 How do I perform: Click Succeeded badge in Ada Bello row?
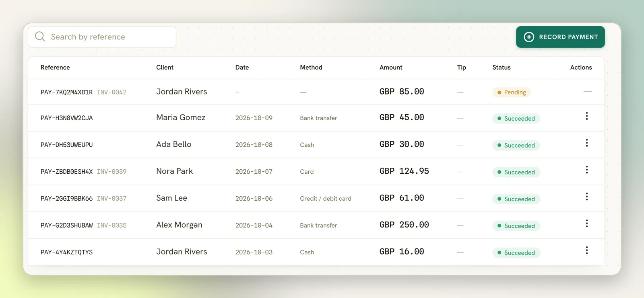(516, 146)
